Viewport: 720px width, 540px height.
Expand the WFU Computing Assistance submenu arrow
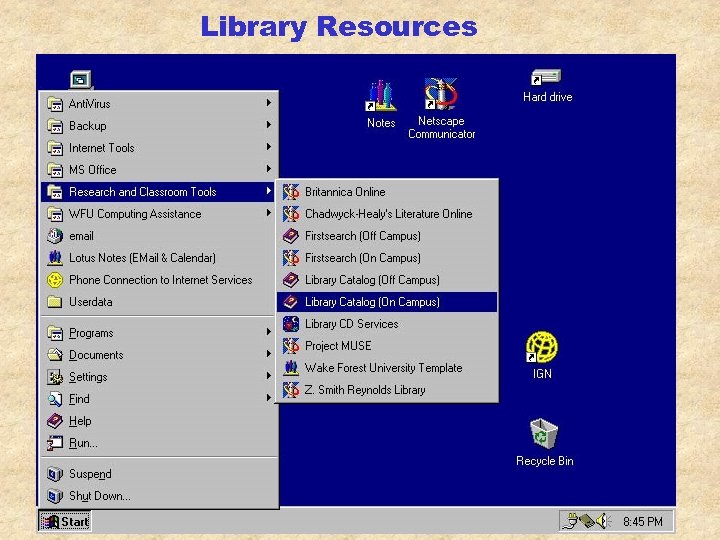pyautogui.click(x=269, y=213)
